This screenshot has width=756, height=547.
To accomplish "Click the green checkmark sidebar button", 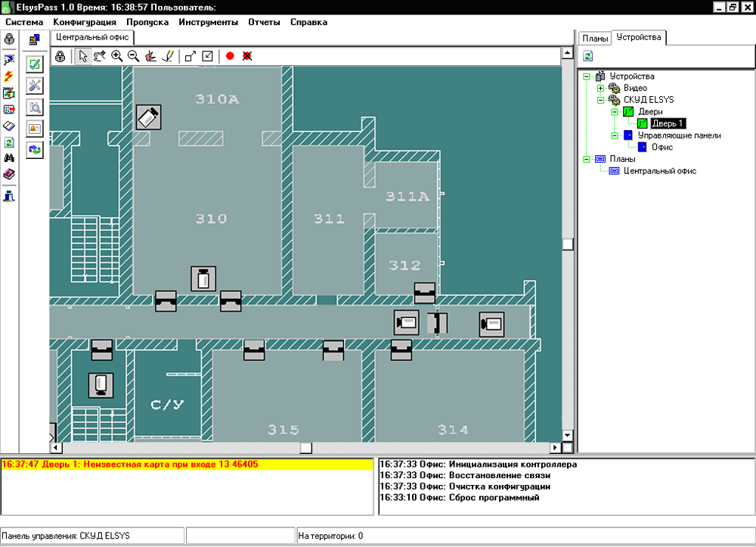I will [35, 64].
